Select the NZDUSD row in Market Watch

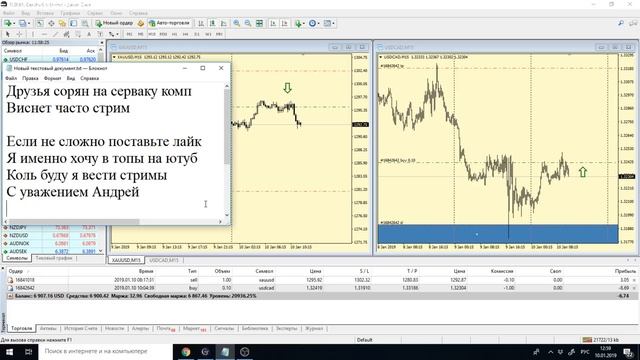(51, 236)
